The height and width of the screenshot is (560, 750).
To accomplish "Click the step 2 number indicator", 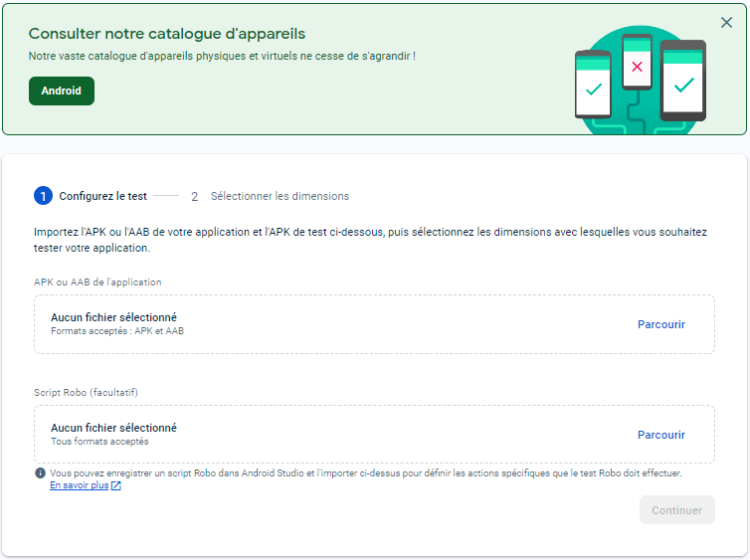I will [195, 197].
